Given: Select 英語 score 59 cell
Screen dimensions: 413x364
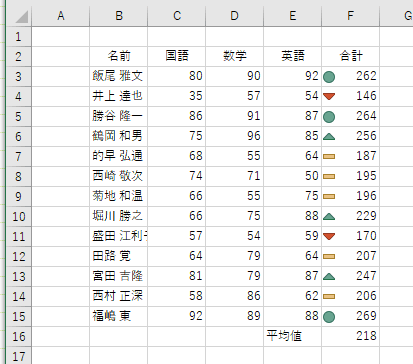Looking at the screenshot, I should tap(293, 236).
